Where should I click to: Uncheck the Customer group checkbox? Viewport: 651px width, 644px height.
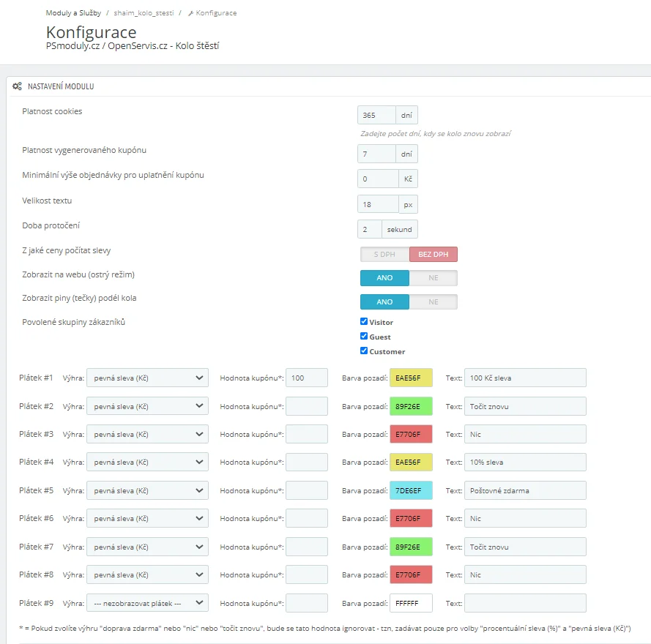364,351
